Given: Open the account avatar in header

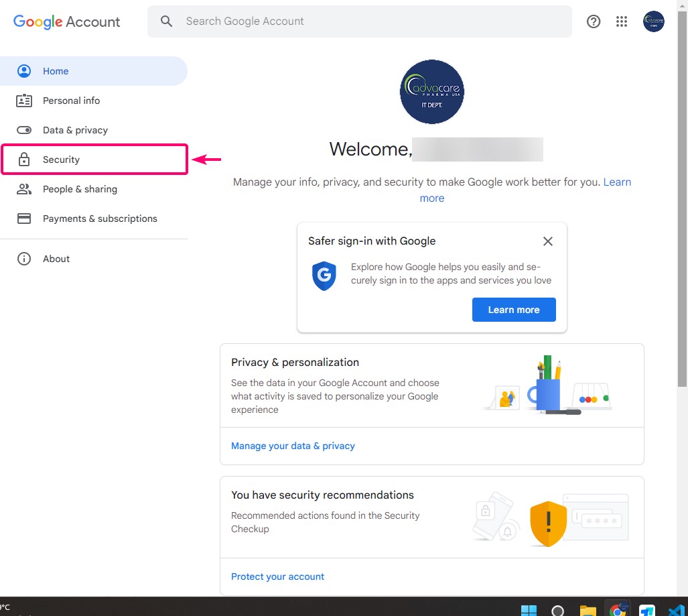Looking at the screenshot, I should 653,21.
